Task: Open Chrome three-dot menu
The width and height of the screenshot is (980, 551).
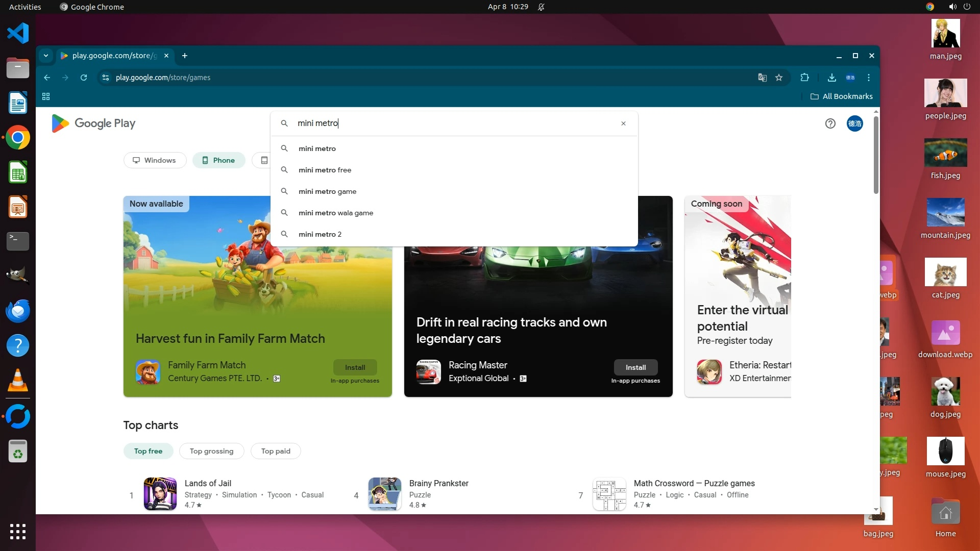Action: [869, 78]
